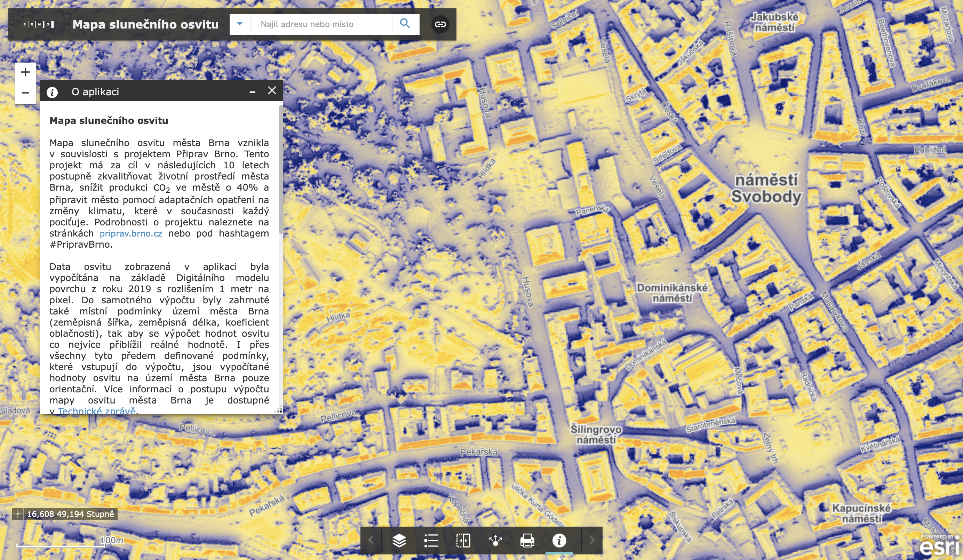
Task: Click the 'Kapucínské náměstí' map label
Action: click(x=861, y=513)
